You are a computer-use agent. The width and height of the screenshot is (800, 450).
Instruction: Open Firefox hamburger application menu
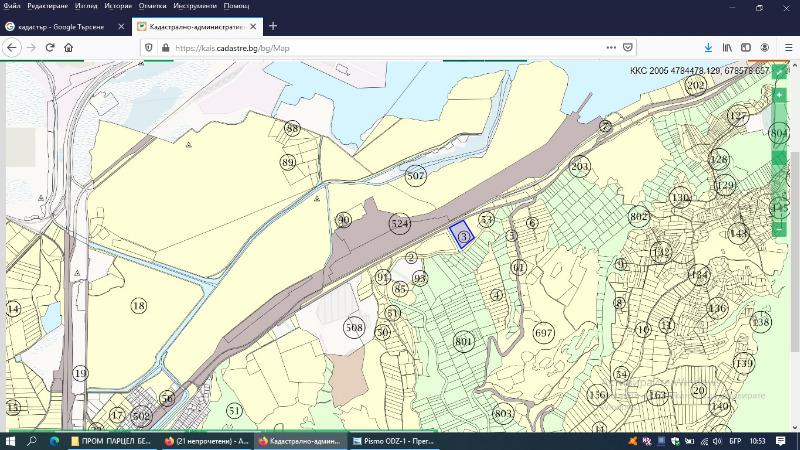[x=786, y=47]
